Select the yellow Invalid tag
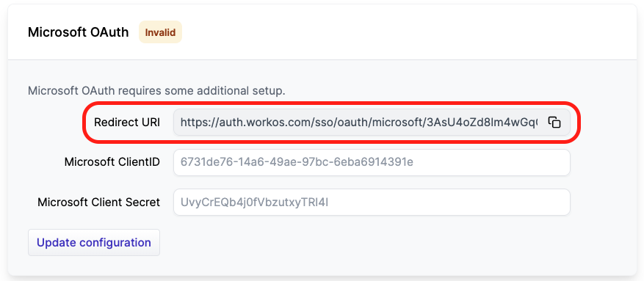 coord(160,32)
